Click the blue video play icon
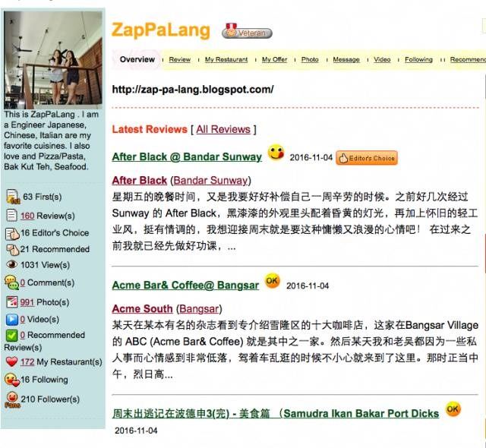486x448 pixels. tap(12, 320)
